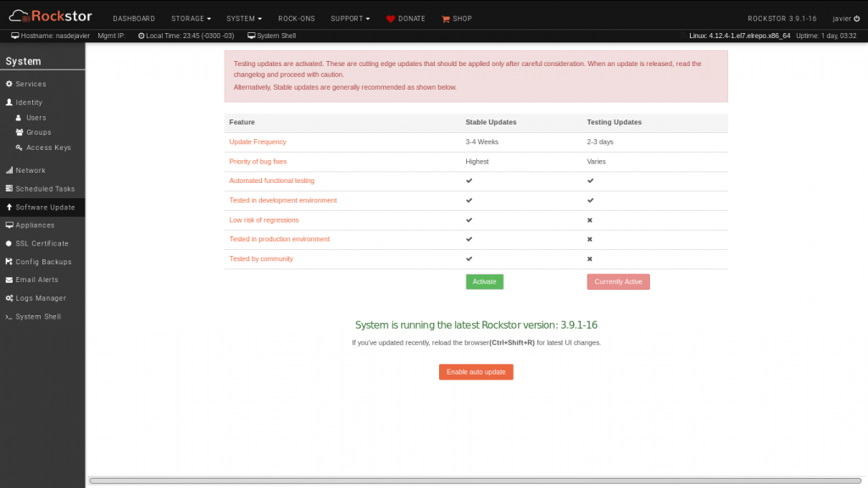Click the Network signal icon

pyautogui.click(x=8, y=170)
